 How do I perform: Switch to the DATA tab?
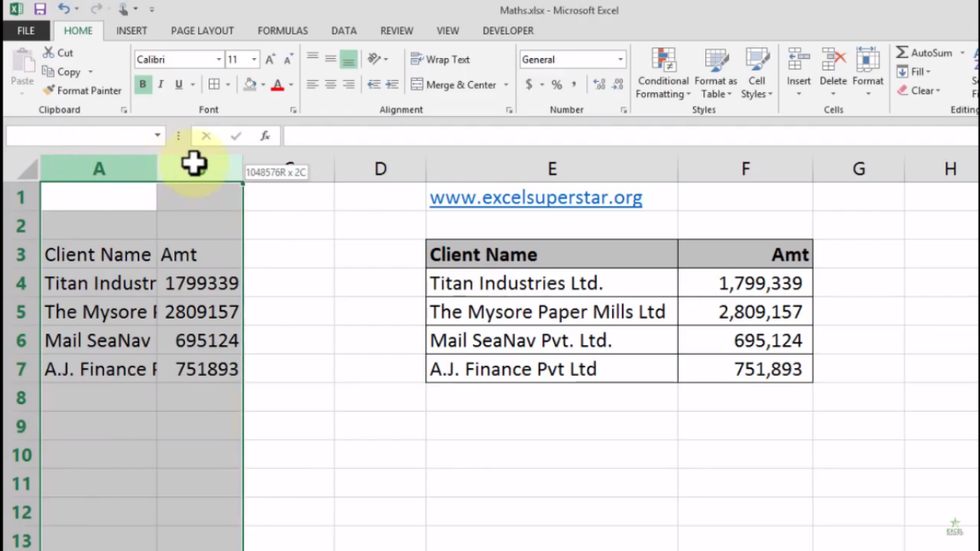click(343, 31)
